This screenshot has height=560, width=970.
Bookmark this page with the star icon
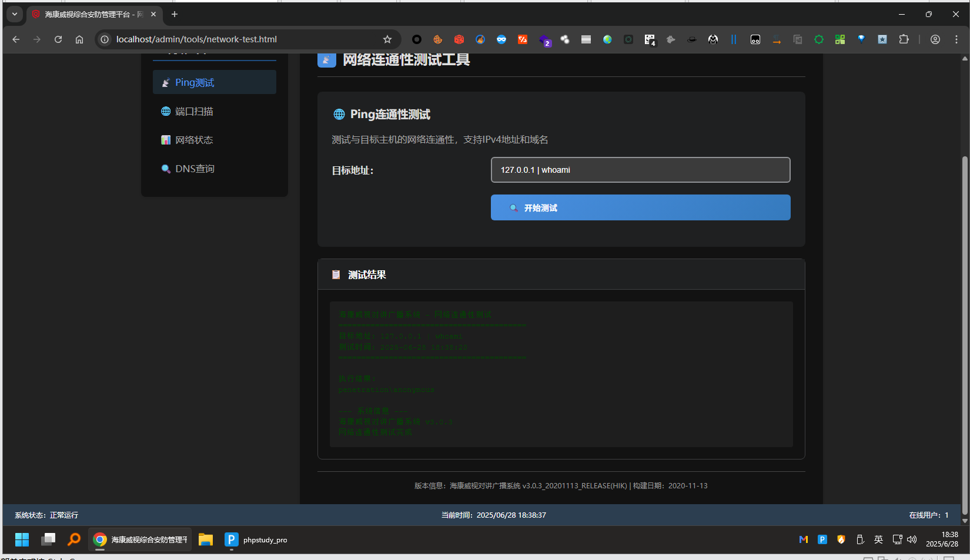tap(387, 39)
